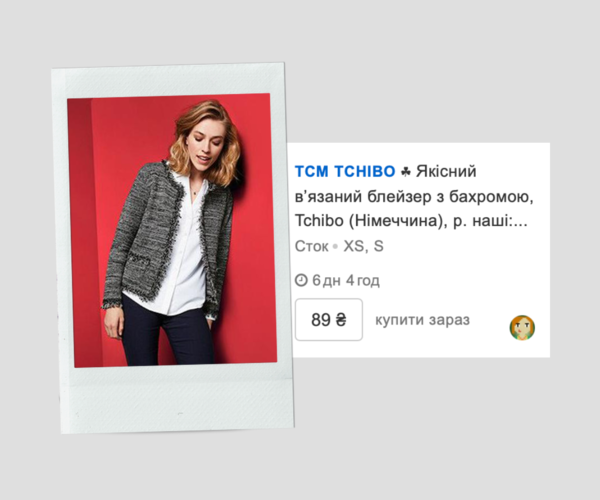The height and width of the screenshot is (500, 600).
Task: Click the 6 дн 4 год remaining time
Action: point(346,280)
